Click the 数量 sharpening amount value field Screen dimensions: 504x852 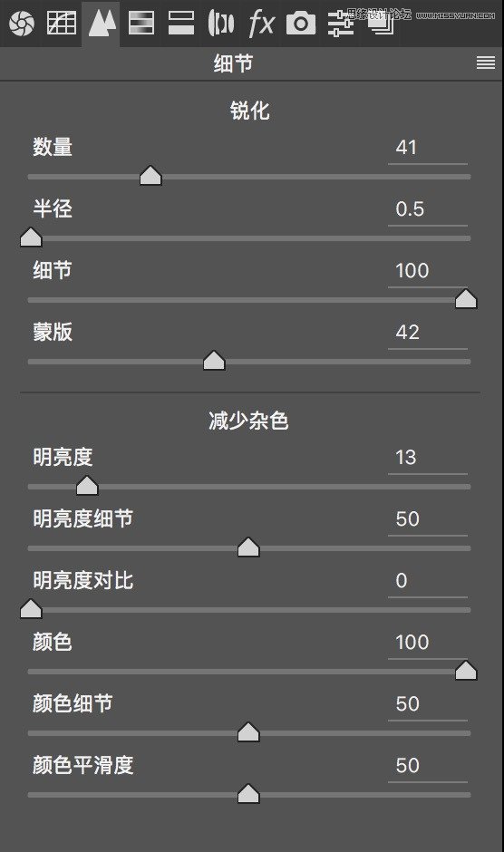pyautogui.click(x=427, y=149)
